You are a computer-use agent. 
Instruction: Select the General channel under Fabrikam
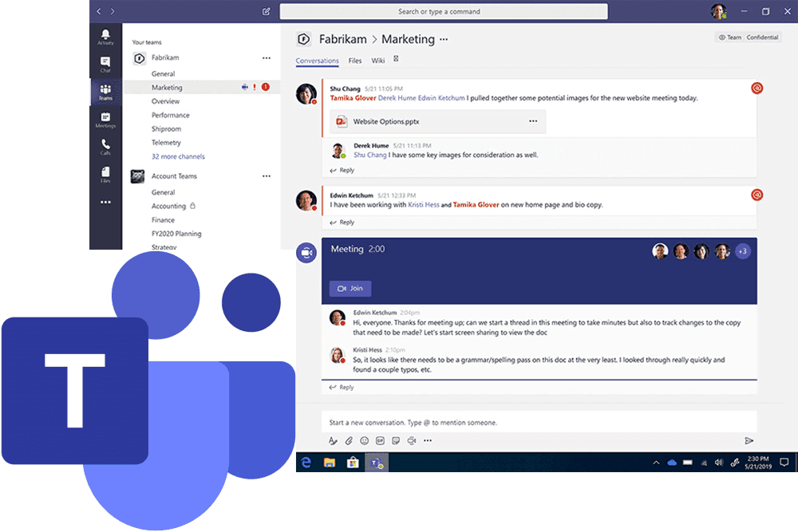pyautogui.click(x=164, y=73)
